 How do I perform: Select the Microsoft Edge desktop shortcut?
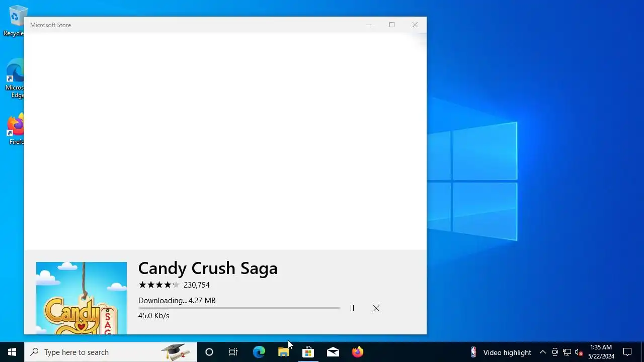15,78
